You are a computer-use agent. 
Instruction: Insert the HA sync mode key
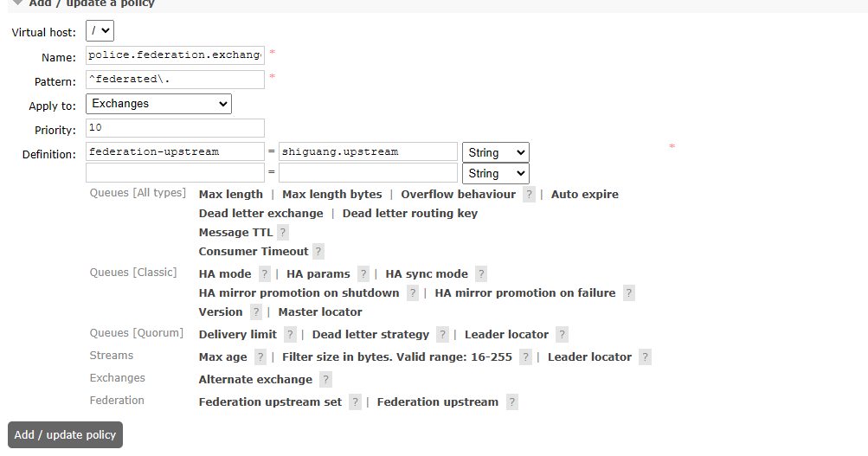tap(427, 274)
